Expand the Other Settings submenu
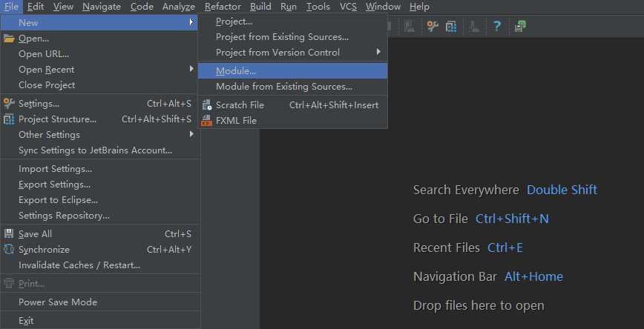Image resolution: width=644 pixels, height=329 pixels. [49, 135]
